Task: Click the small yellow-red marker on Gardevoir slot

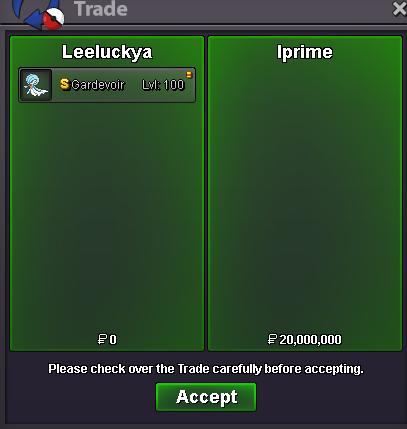Action: (x=189, y=75)
